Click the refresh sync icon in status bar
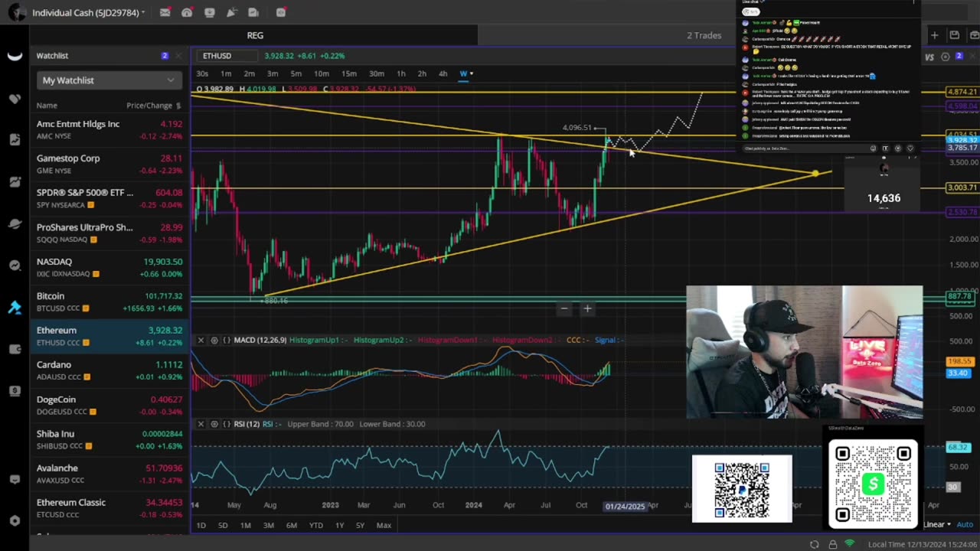Viewport: 980px width, 551px height. point(815,544)
